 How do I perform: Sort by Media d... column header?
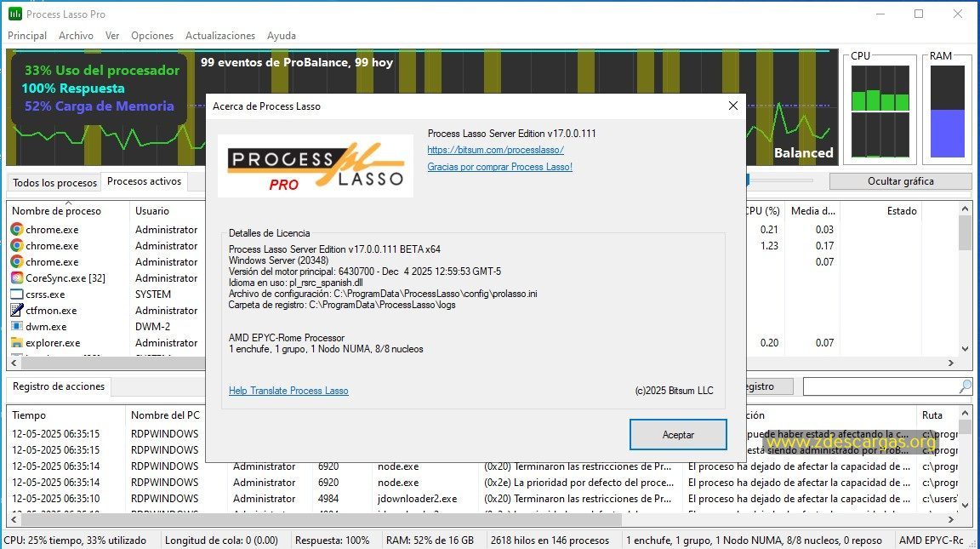pos(812,211)
